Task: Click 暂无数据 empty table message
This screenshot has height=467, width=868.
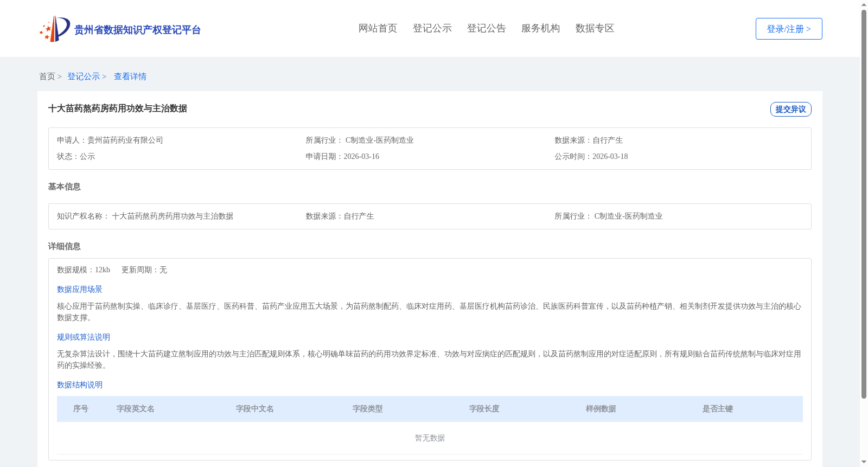Action: [430, 438]
